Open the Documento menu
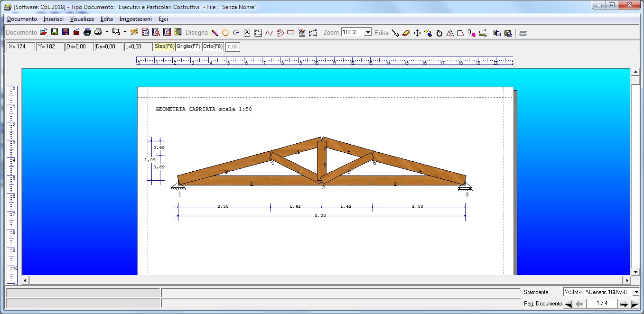644x314 pixels. coord(22,19)
